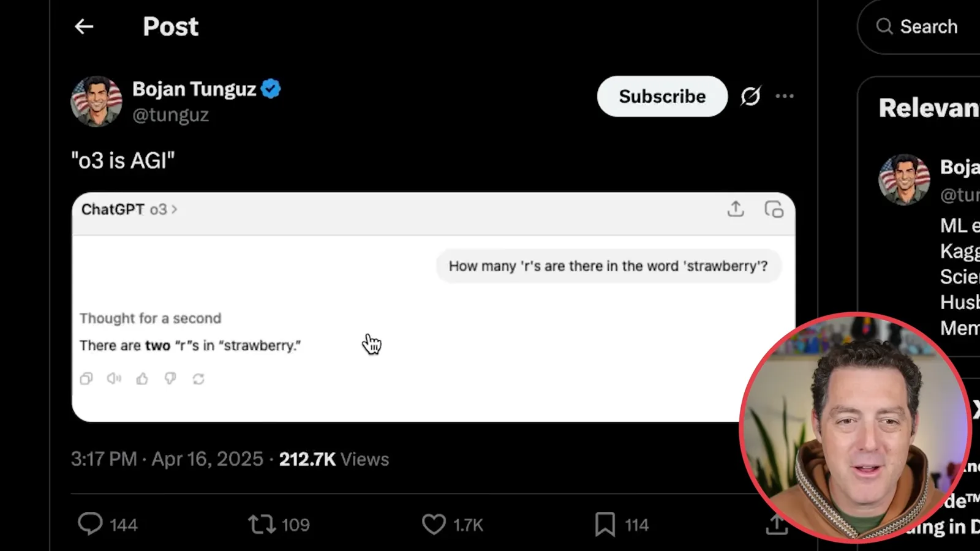
Task: Expand the ChatGPT o3 model chevron
Action: coord(175,209)
